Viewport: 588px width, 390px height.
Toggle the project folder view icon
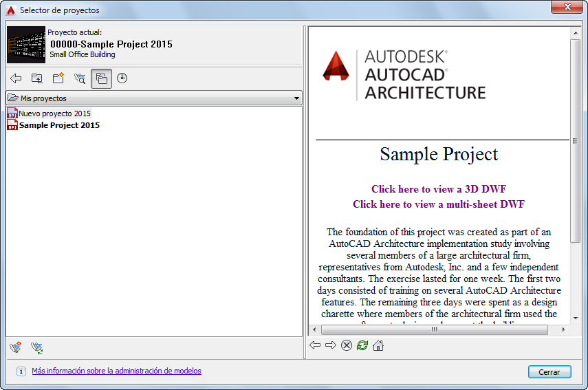pyautogui.click(x=101, y=78)
